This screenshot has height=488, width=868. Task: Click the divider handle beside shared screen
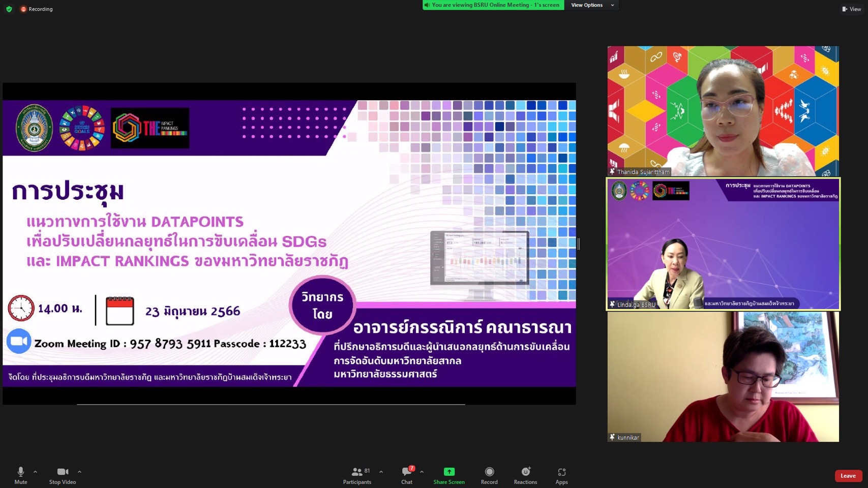point(579,244)
